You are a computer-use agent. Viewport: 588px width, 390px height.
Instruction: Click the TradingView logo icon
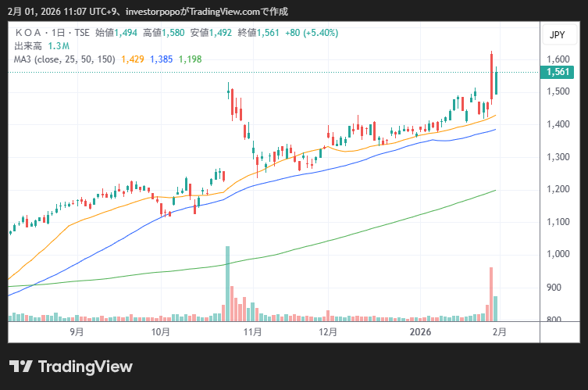20,367
